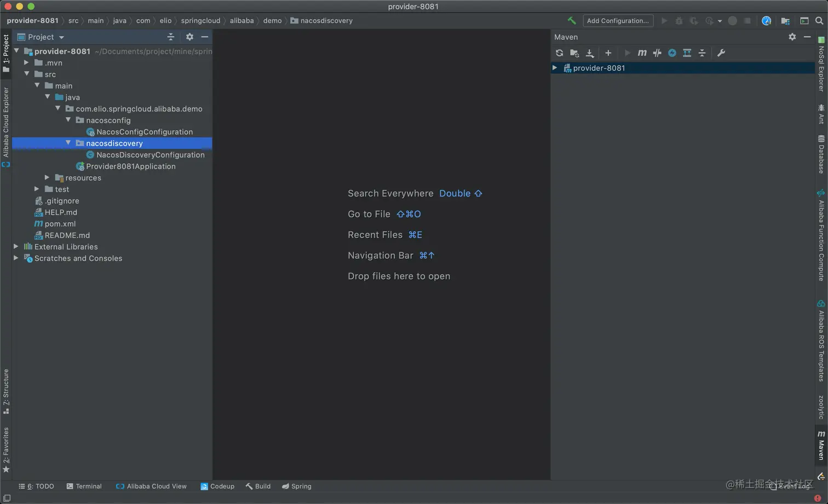Viewport: 828px width, 504px height.
Task: Click the Maven side tab
Action: click(x=821, y=445)
